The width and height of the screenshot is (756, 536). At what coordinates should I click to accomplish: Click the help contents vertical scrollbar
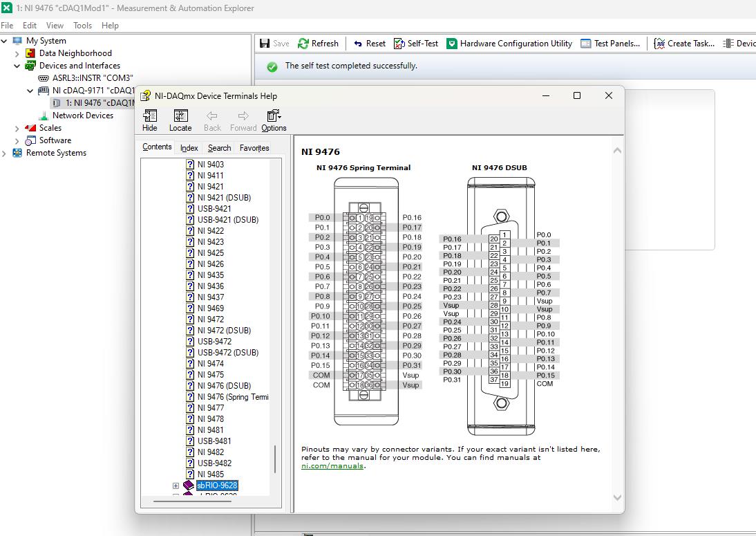pyautogui.click(x=275, y=459)
